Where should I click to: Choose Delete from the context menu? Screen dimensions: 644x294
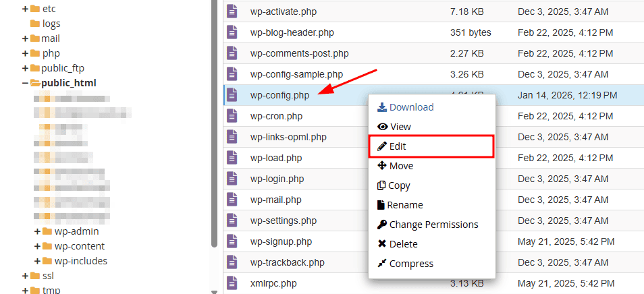click(x=432, y=244)
